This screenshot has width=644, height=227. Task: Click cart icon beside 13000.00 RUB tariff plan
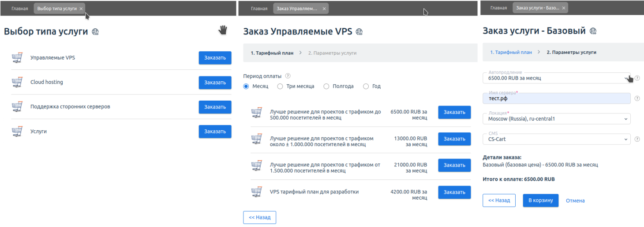pyautogui.click(x=256, y=139)
